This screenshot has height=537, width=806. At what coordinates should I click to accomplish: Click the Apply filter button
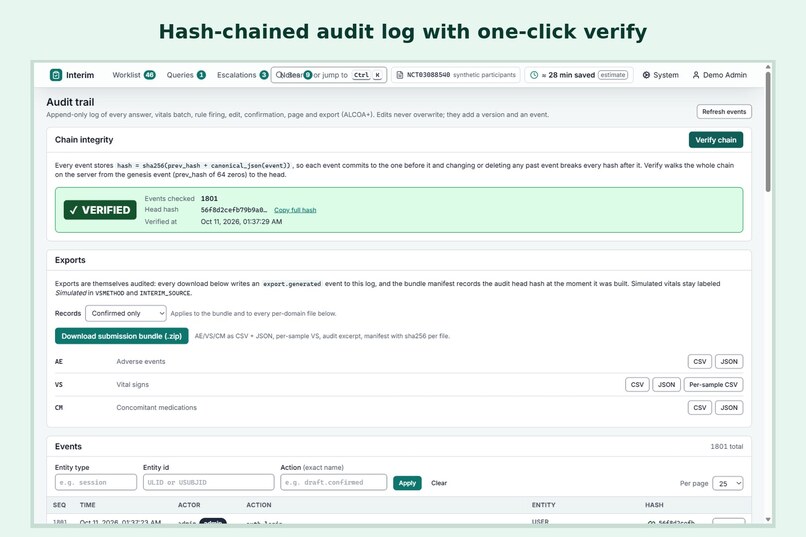click(x=407, y=483)
